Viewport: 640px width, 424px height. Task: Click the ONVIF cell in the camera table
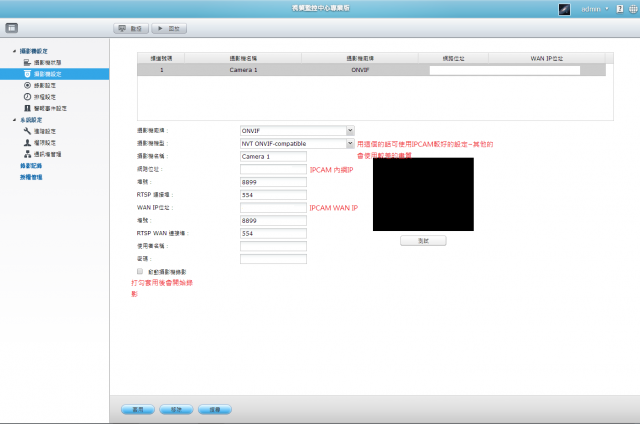pyautogui.click(x=360, y=70)
